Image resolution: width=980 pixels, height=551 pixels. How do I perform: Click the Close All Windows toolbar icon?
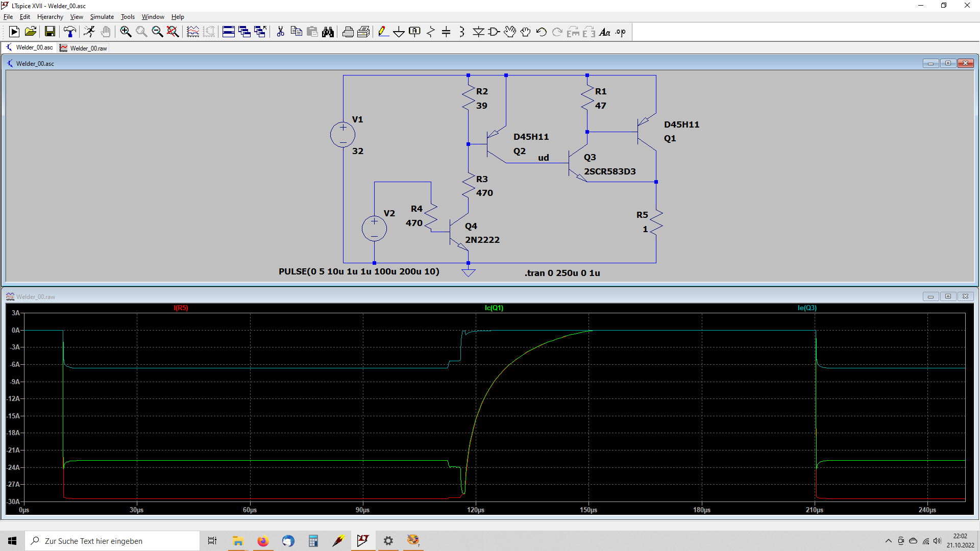[260, 32]
